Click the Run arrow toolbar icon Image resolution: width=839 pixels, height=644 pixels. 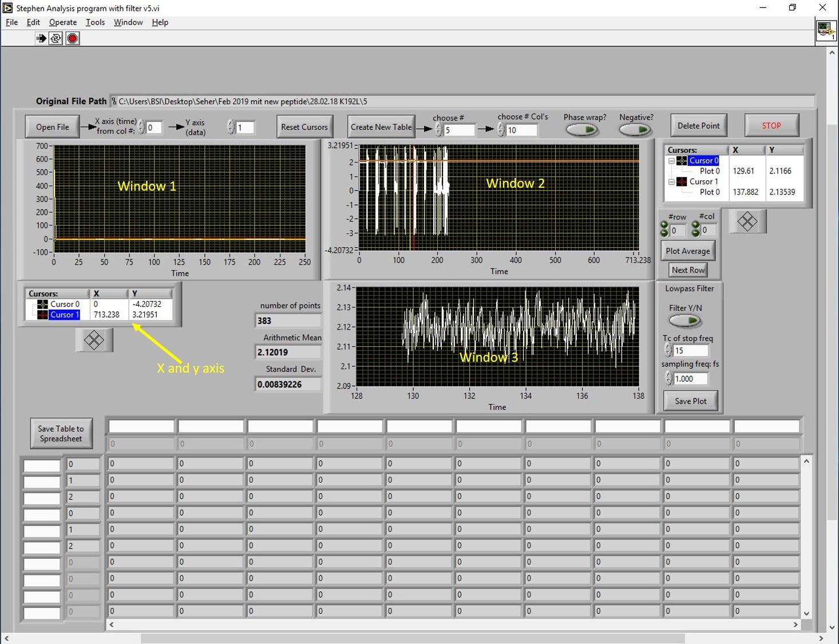41,38
